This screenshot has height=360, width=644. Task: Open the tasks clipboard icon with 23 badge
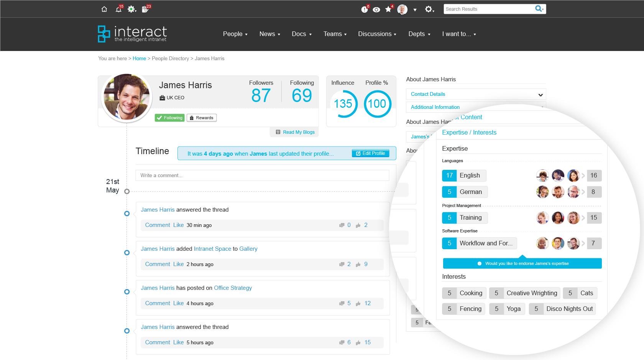[x=145, y=9]
